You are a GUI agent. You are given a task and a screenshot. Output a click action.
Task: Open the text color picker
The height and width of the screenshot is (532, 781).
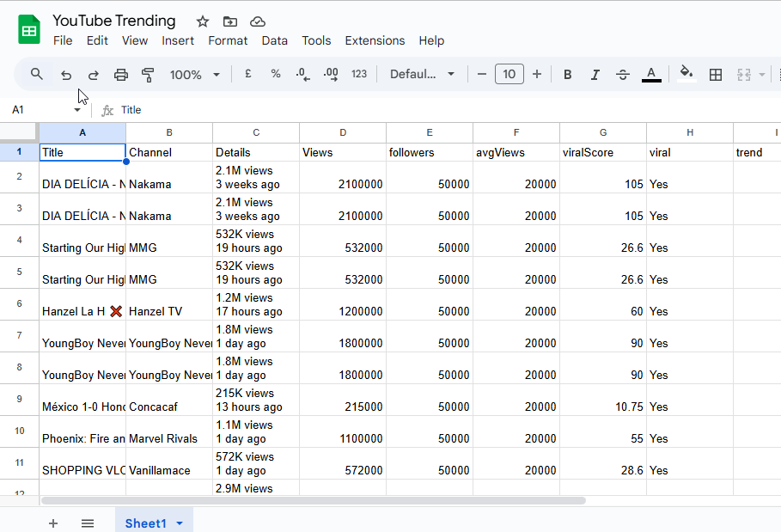tap(651, 74)
